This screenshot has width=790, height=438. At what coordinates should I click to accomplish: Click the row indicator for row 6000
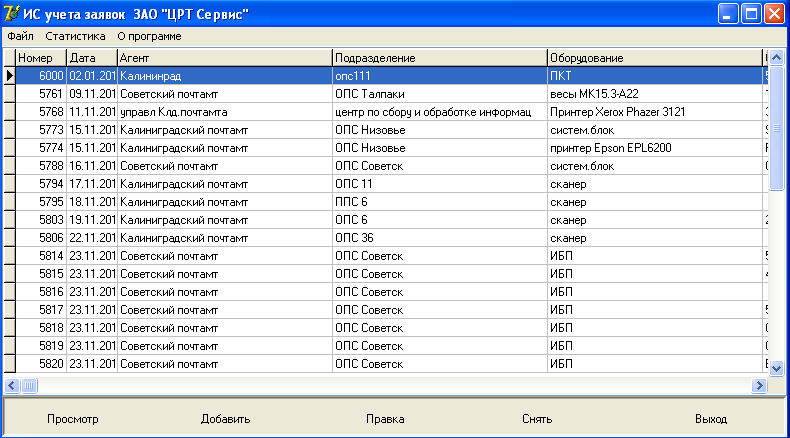9,75
